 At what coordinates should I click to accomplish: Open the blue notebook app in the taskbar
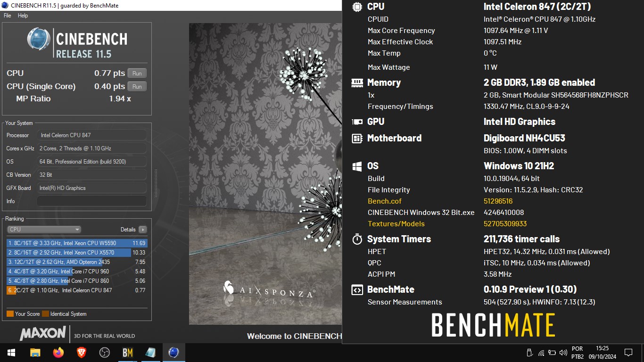pos(151,353)
